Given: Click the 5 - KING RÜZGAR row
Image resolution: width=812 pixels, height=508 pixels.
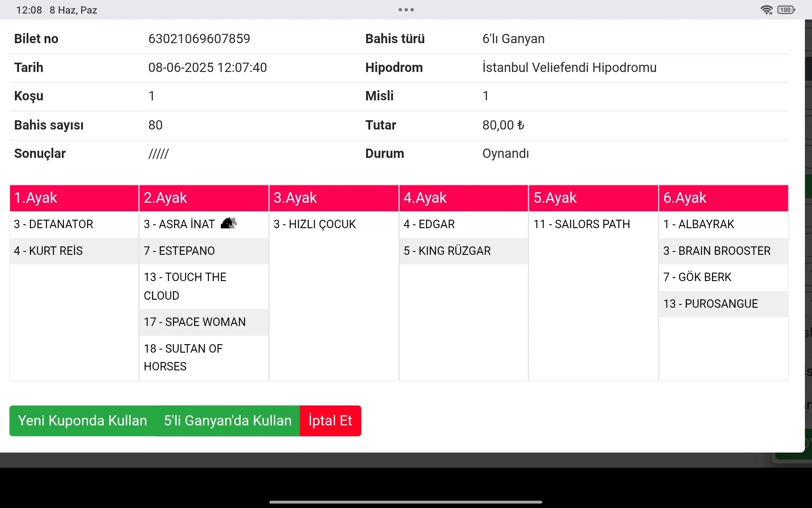Looking at the screenshot, I should click(447, 251).
